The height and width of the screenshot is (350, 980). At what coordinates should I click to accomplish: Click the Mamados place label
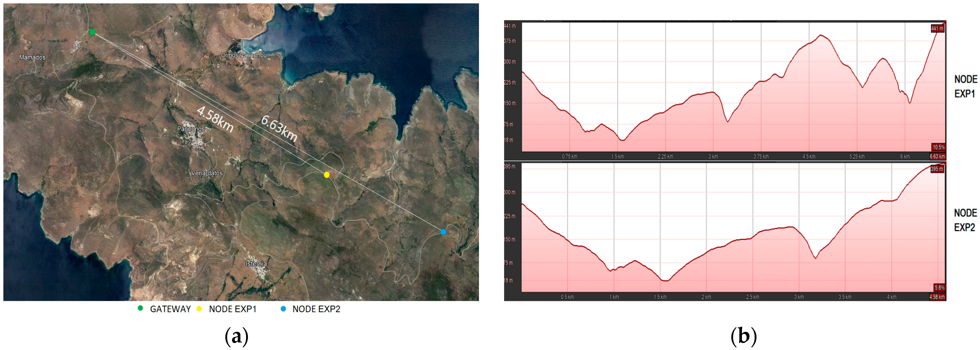[x=32, y=57]
